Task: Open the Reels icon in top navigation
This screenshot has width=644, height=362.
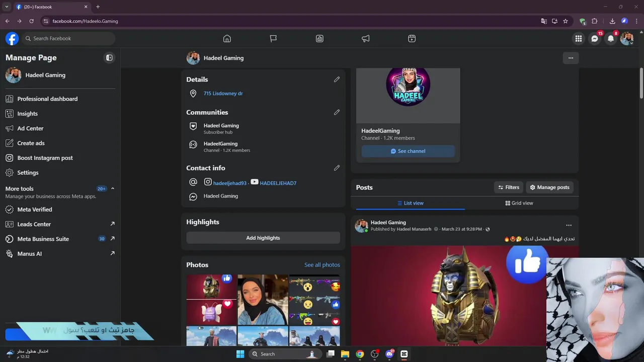Action: (412, 38)
